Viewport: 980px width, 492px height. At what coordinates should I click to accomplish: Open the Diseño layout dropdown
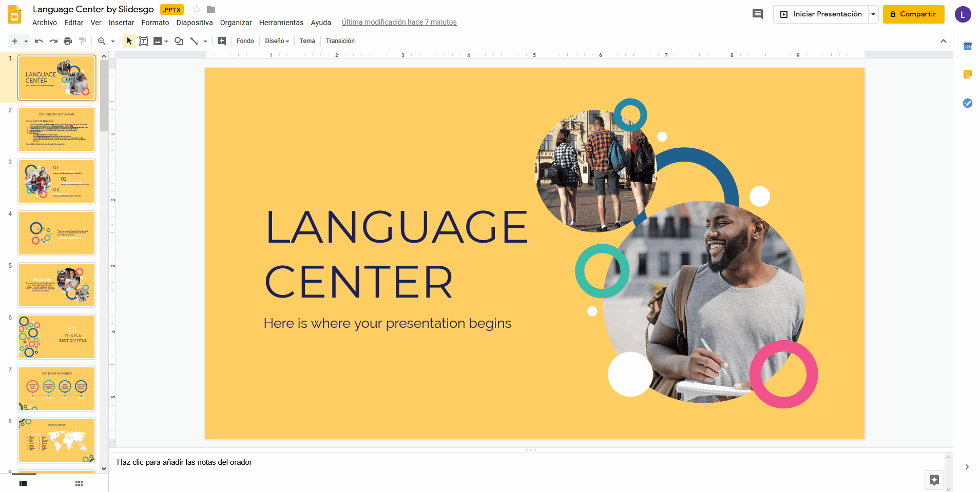(x=277, y=41)
